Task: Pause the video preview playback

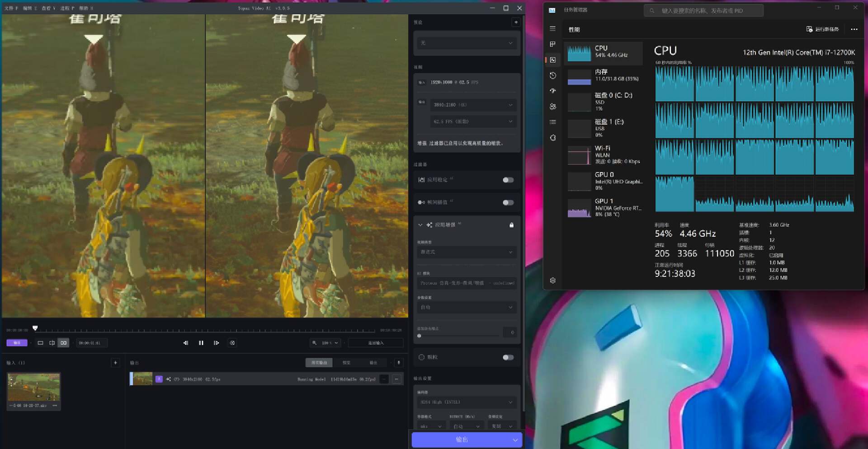Action: coord(201,343)
